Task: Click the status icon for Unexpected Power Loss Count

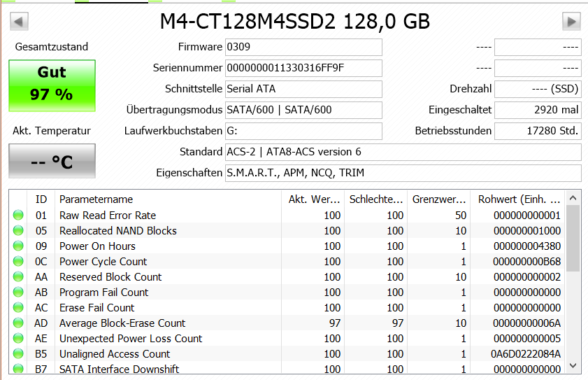Action: click(x=18, y=338)
